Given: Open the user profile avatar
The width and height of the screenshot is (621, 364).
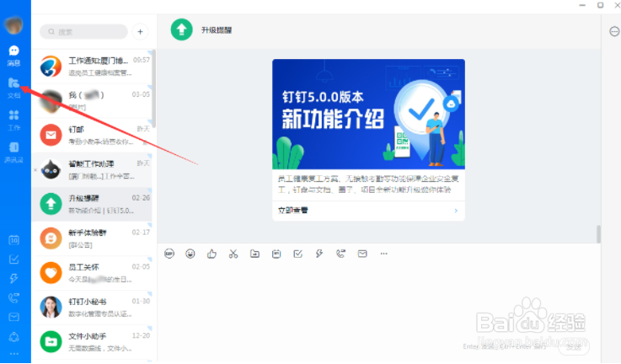Looking at the screenshot, I should click(13, 25).
